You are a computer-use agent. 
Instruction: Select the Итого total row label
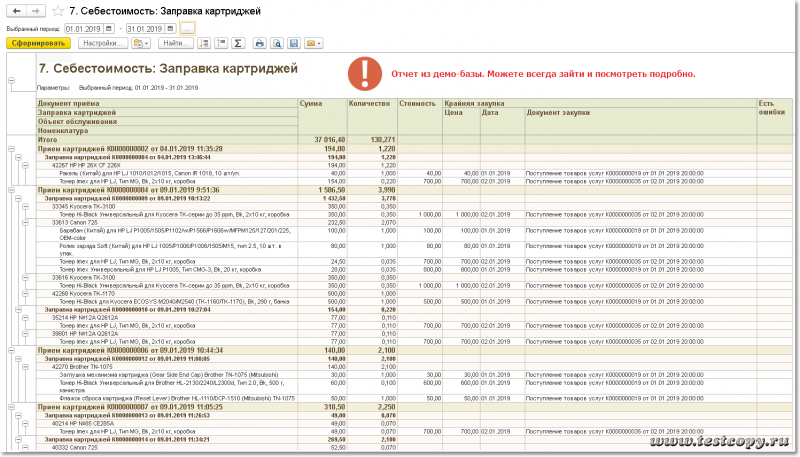(x=167, y=140)
